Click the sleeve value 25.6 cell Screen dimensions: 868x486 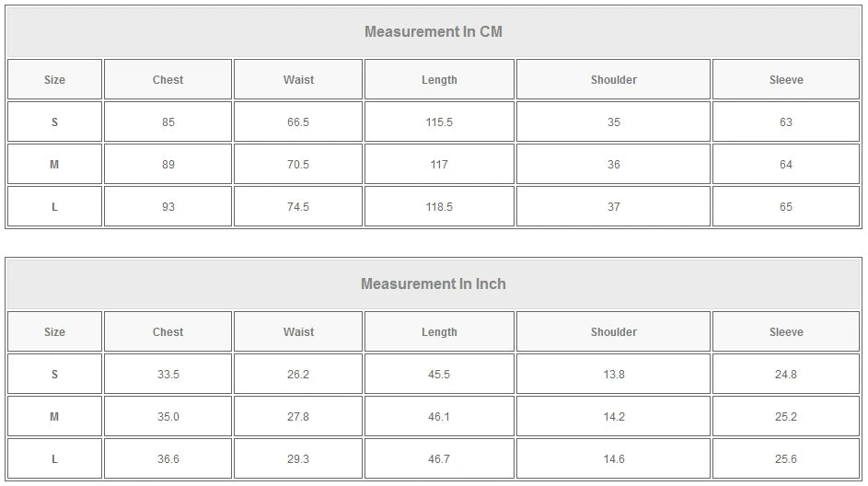(786, 459)
